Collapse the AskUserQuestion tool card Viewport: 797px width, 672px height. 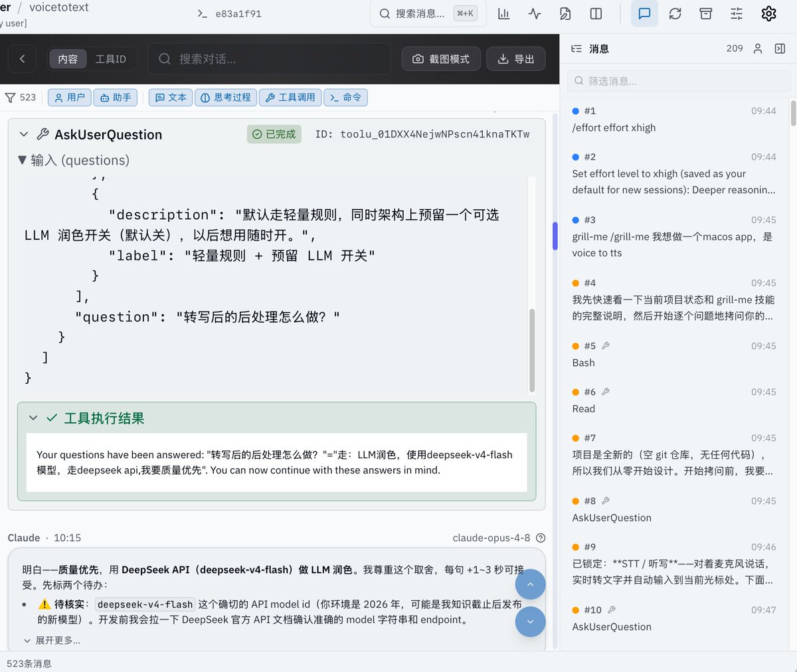tap(24, 134)
